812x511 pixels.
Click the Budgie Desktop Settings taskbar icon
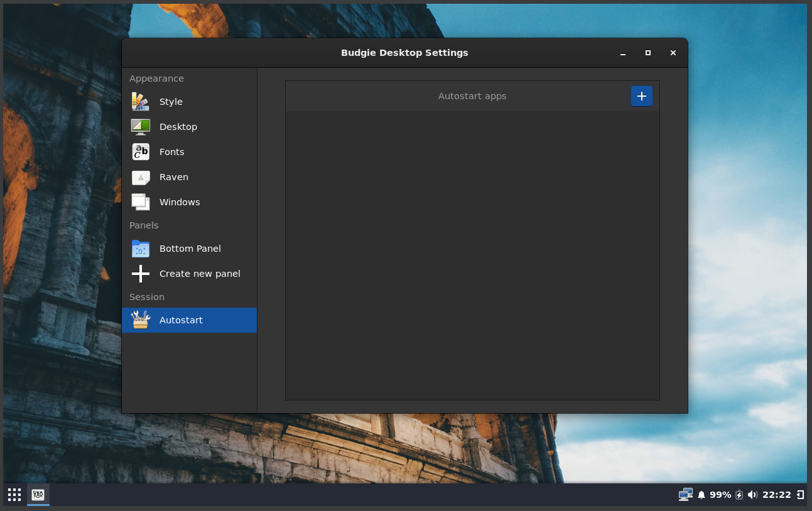pos(38,495)
